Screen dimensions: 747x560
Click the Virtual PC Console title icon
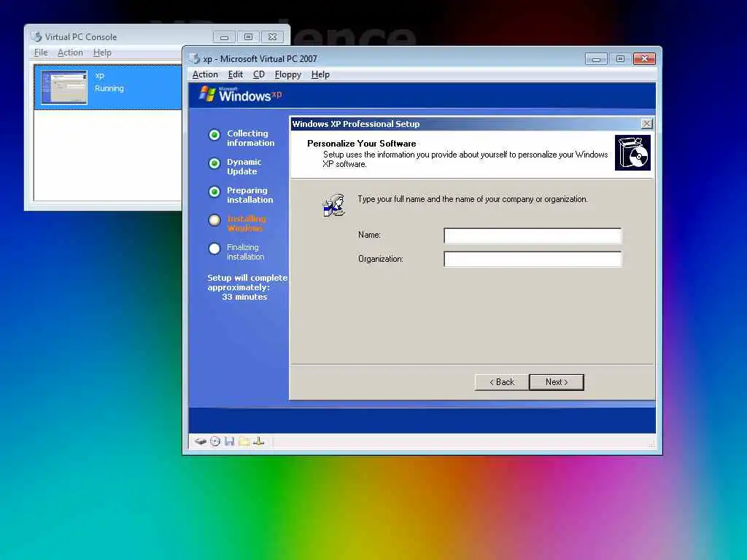[36, 36]
